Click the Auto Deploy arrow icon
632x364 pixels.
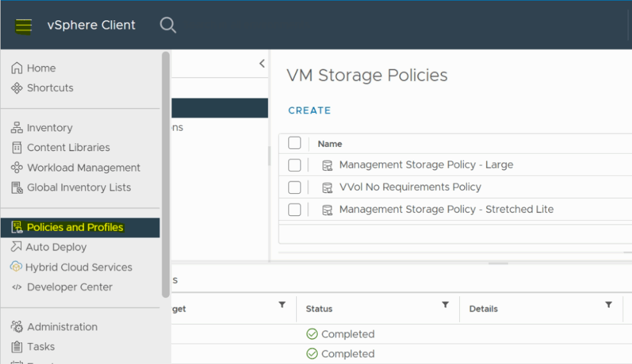tap(16, 247)
